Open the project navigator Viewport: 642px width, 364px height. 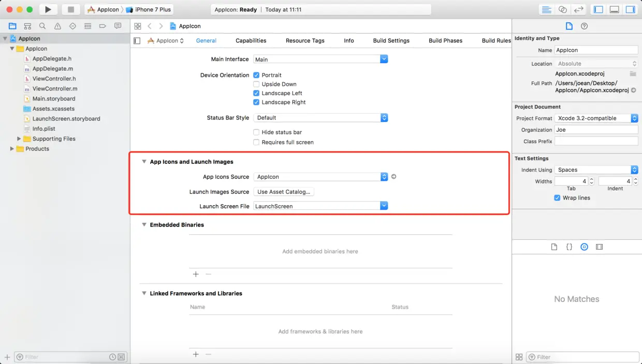[12, 26]
